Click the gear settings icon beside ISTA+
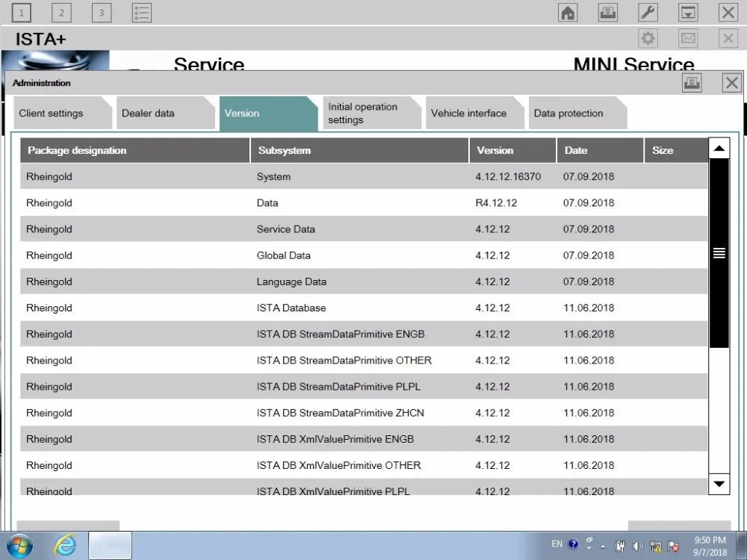The height and width of the screenshot is (560, 747). point(648,38)
